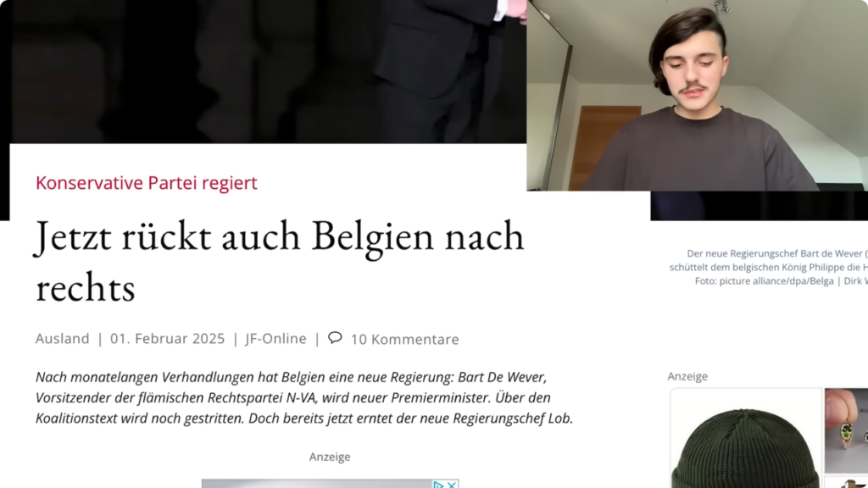Click the 01. Februar 2025 publication date
Viewport: 868px width, 488px height.
tap(167, 339)
